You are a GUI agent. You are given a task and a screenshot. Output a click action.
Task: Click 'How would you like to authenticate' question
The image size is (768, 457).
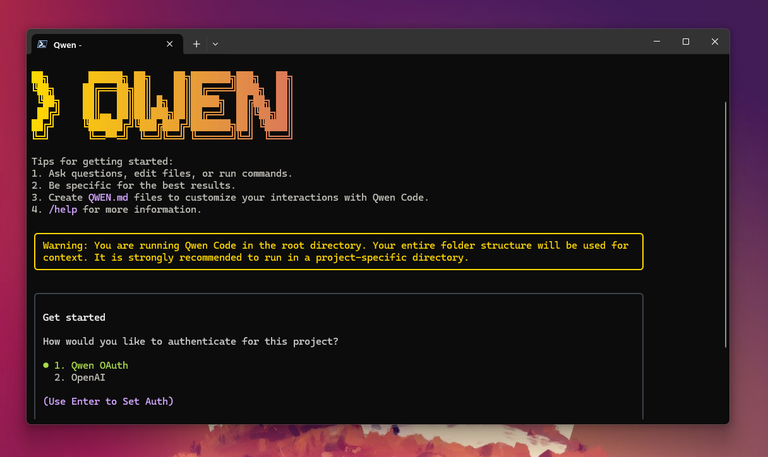coord(191,341)
